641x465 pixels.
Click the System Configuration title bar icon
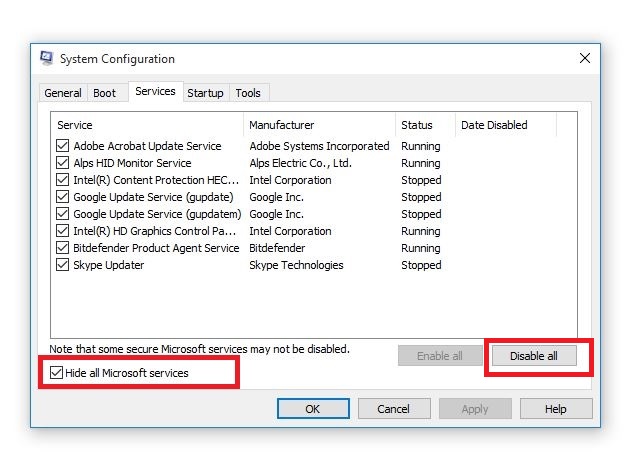[47, 58]
